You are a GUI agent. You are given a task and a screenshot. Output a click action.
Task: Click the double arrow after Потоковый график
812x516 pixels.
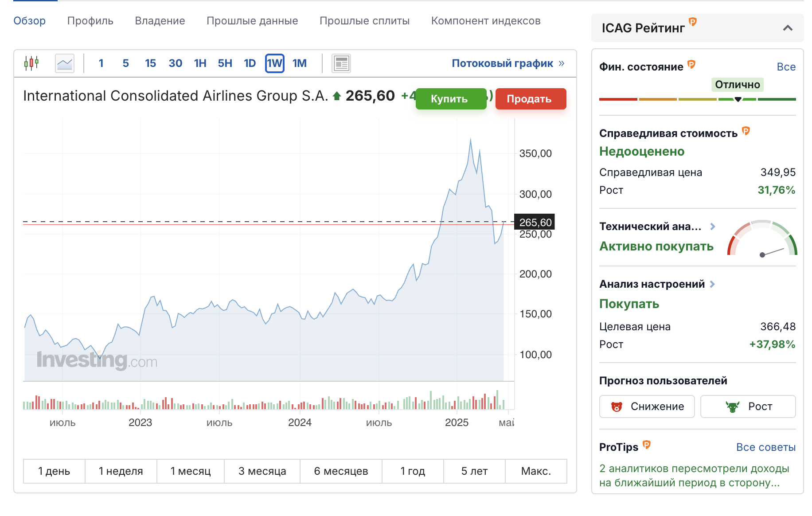(x=562, y=63)
